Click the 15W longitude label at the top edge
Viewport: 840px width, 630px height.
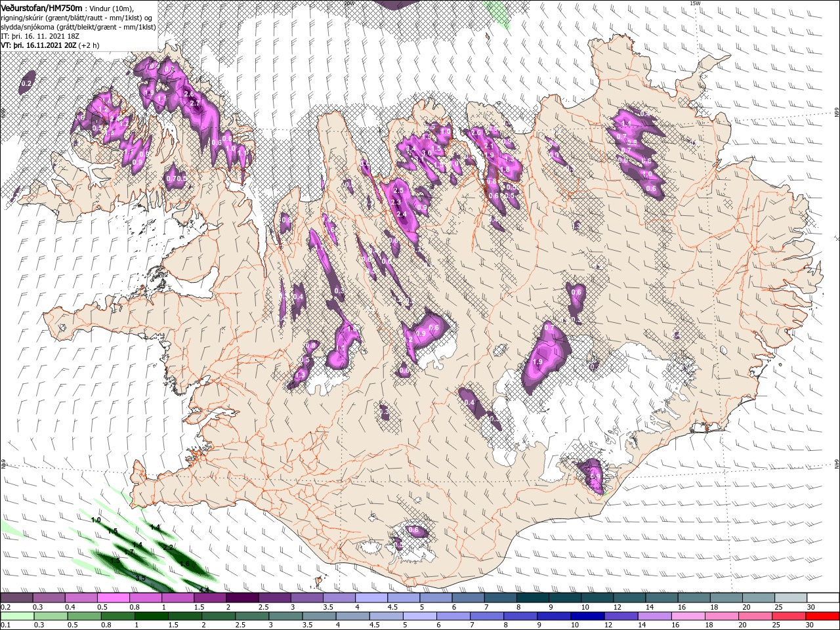(x=696, y=3)
